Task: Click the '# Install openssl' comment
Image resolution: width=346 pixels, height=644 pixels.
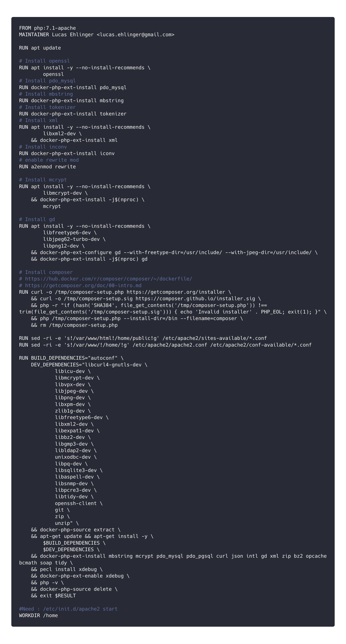Action: click(44, 61)
